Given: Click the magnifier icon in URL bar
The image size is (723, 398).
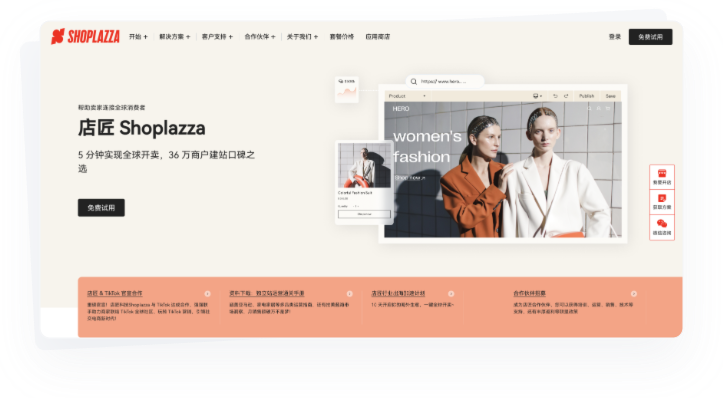Looking at the screenshot, I should point(414,82).
